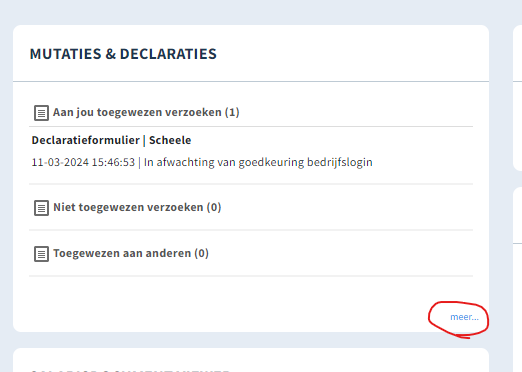Viewport: 522px width, 372px height.
Task: Expand the Toegewezen aan anderen section
Action: point(131,253)
